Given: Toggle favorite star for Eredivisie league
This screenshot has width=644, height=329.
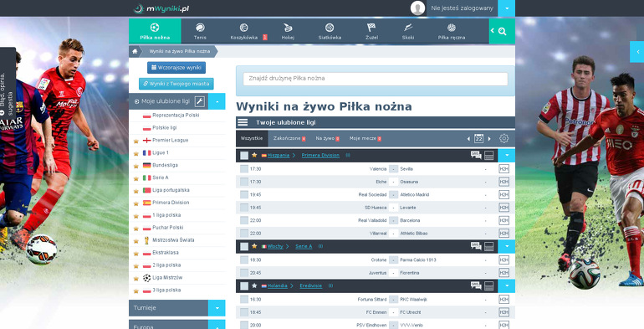Looking at the screenshot, I should coord(254,285).
